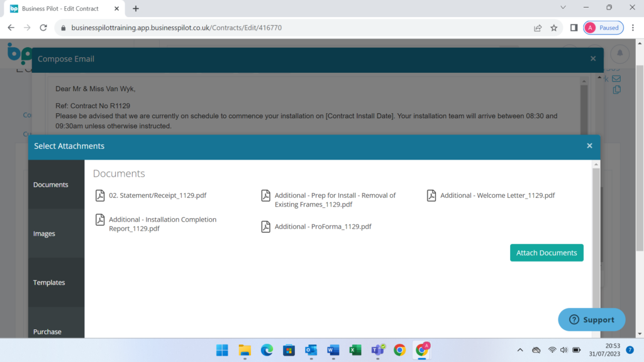The width and height of the screenshot is (644, 362).
Task: Open the Documents tab in sidebar
Action: click(x=56, y=185)
